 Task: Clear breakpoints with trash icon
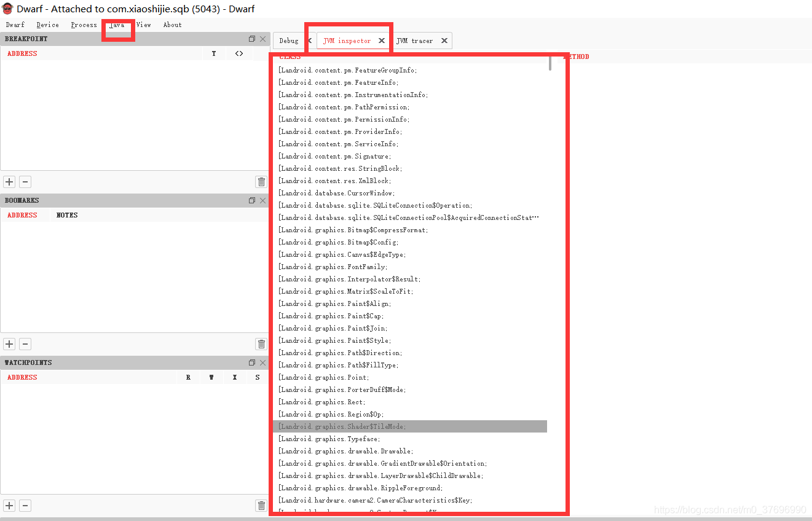tap(261, 182)
